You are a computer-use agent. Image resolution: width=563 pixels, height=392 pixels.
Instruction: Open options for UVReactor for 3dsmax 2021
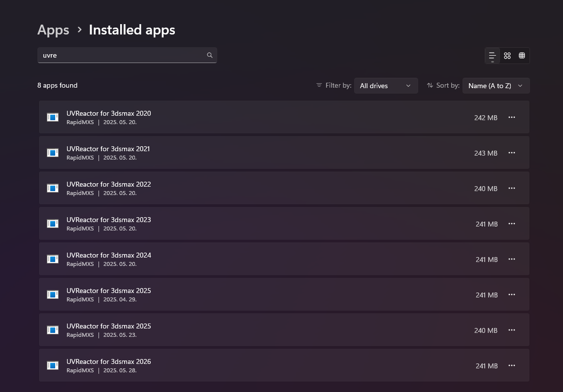[x=512, y=153]
